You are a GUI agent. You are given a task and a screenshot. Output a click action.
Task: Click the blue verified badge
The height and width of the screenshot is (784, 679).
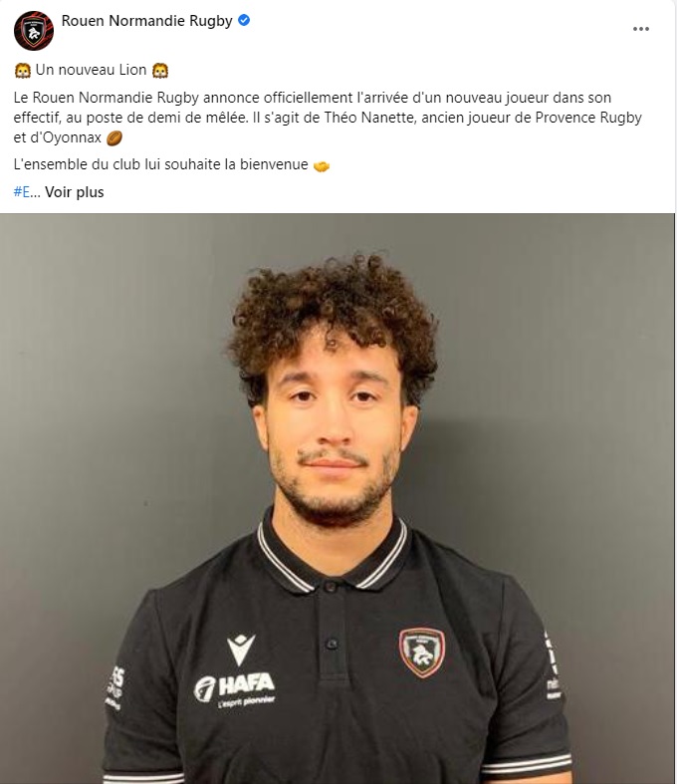244,20
